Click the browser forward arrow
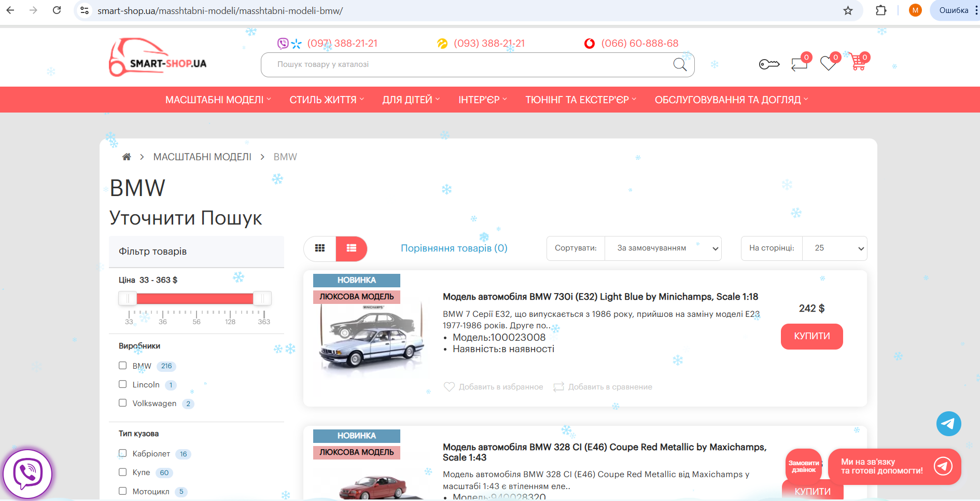Screen dimensions: 980x501 pos(34,10)
